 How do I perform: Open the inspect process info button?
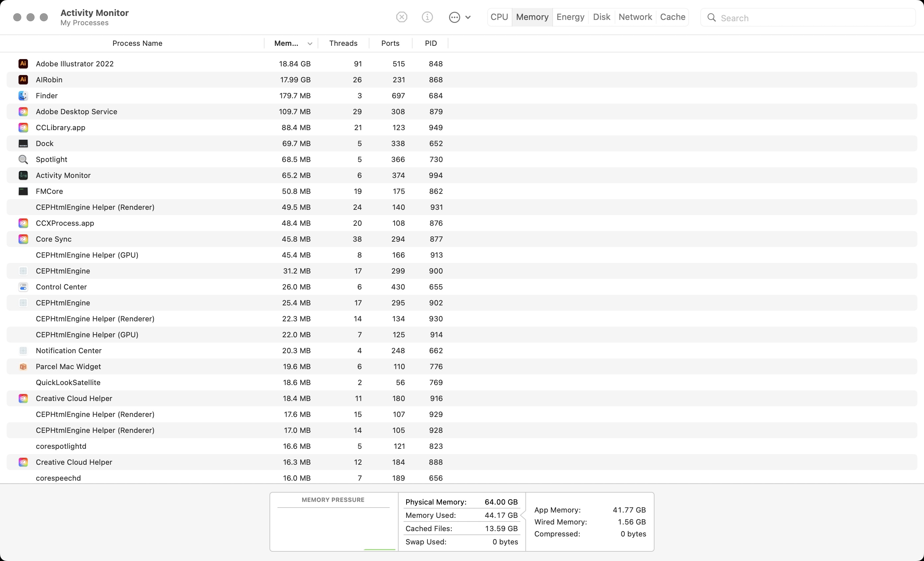coord(427,17)
